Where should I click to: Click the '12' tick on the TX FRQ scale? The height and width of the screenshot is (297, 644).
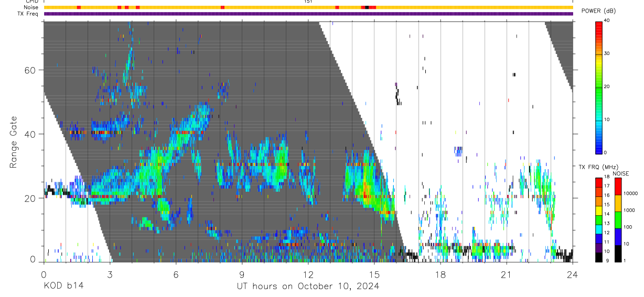click(x=607, y=233)
